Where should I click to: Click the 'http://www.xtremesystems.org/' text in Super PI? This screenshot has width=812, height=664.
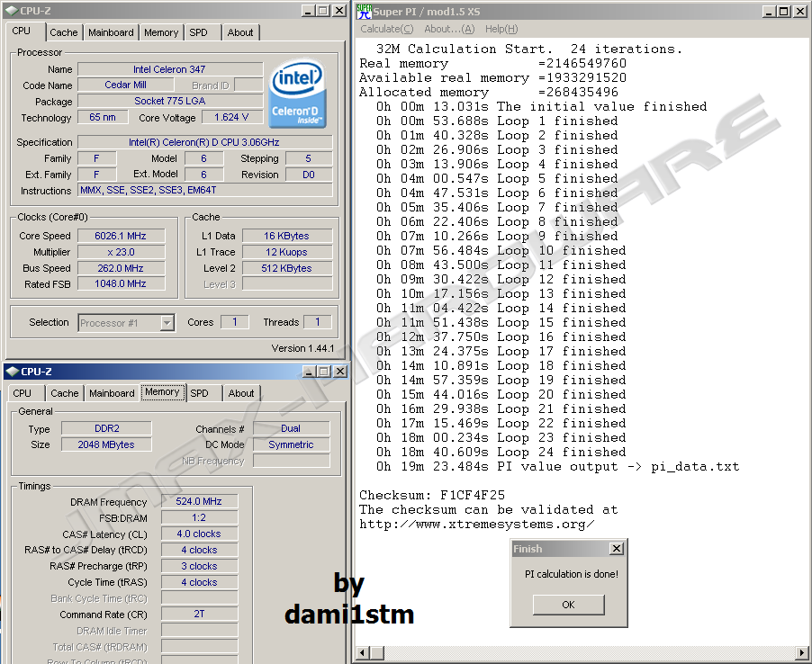477,525
